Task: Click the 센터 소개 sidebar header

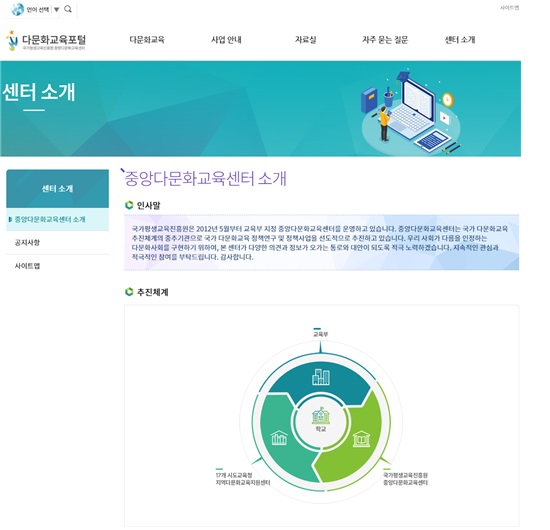Action: 58,189
